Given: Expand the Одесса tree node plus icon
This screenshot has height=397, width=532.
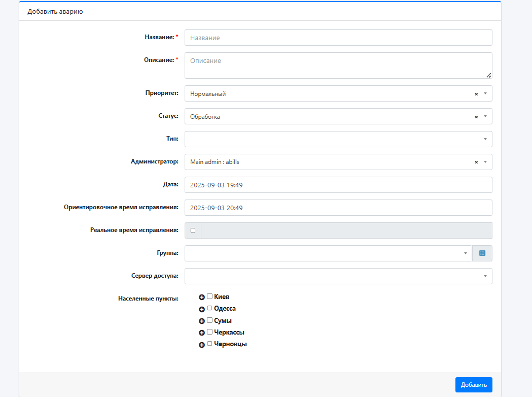Looking at the screenshot, I should point(201,309).
